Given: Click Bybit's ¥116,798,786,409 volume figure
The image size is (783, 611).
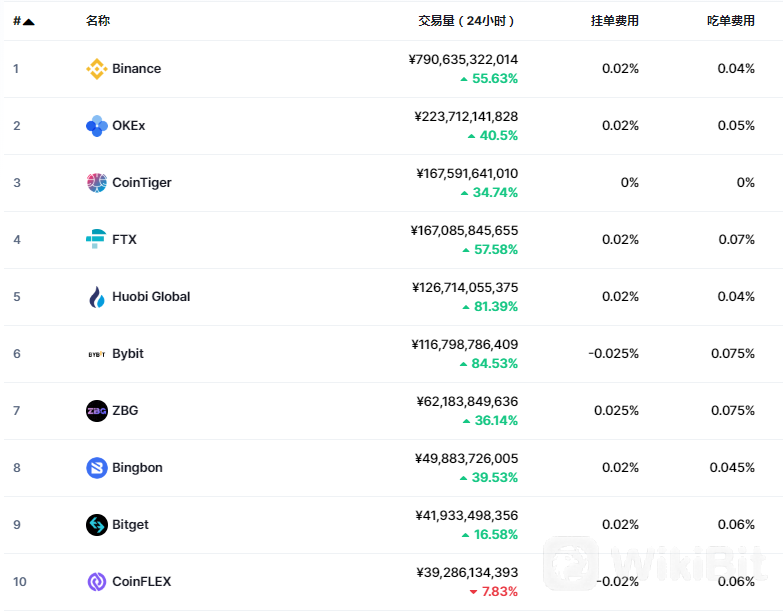Looking at the screenshot, I should 464,344.
